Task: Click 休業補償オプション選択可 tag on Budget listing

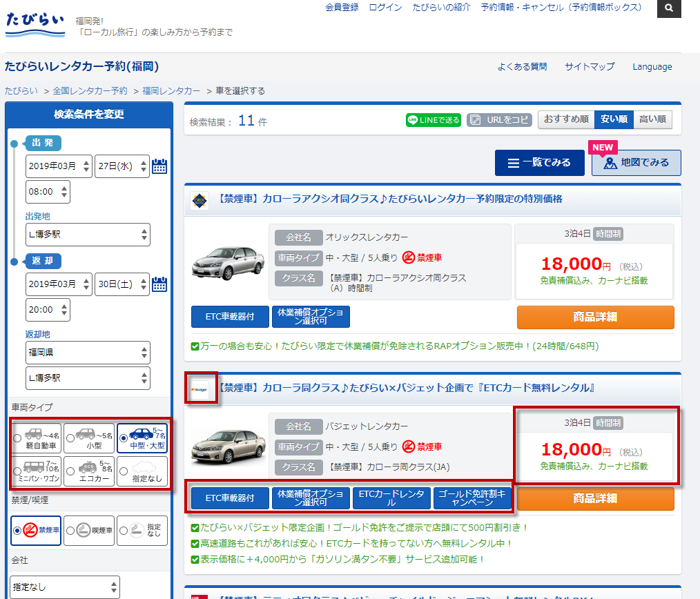Action: click(x=311, y=498)
